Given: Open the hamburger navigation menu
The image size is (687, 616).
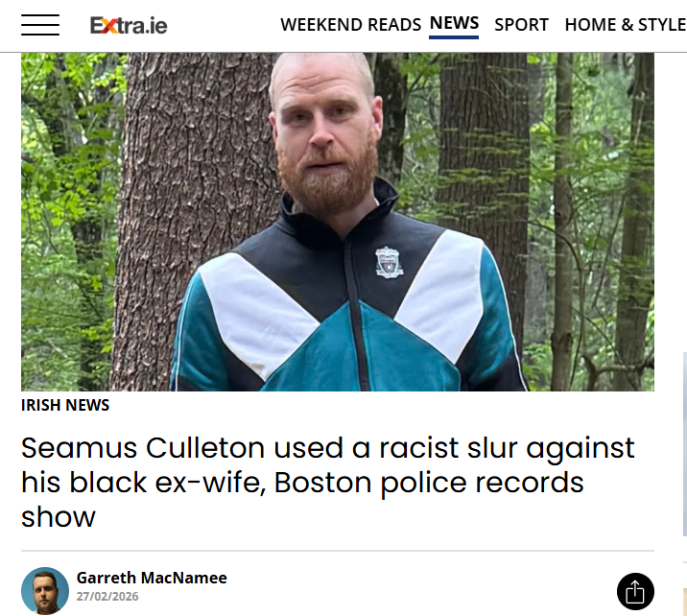Looking at the screenshot, I should click(x=40, y=25).
